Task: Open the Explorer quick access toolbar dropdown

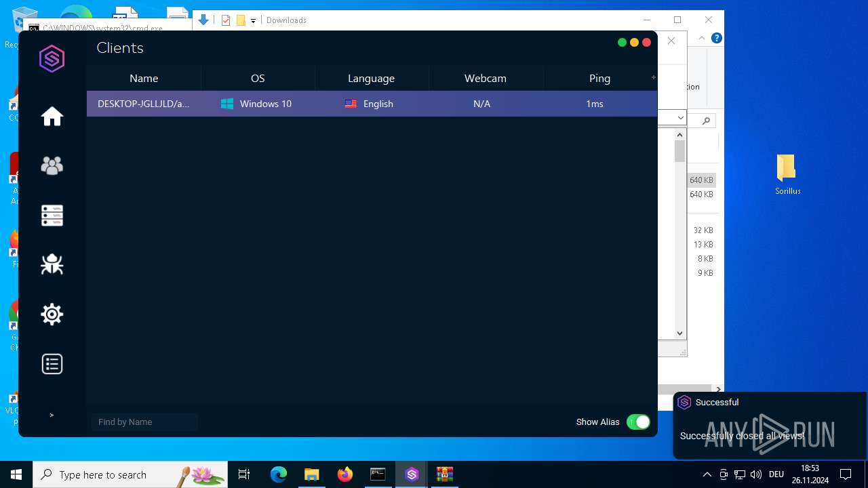Action: [x=253, y=20]
